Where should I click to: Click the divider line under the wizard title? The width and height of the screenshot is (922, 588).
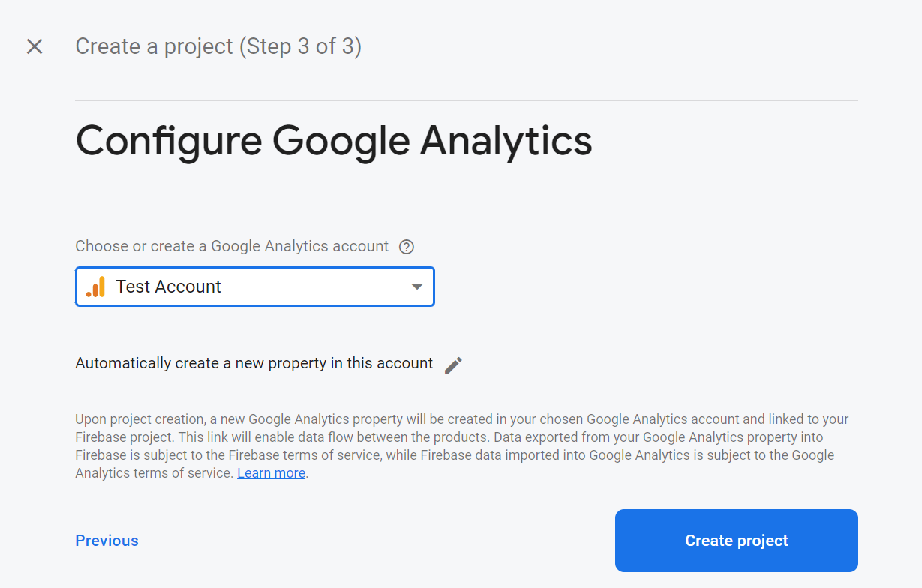pyautogui.click(x=467, y=100)
